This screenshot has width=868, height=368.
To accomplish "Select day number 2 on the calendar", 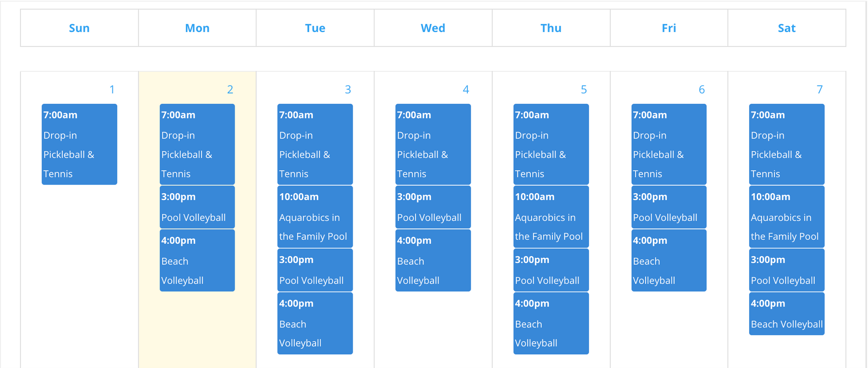I will click(x=230, y=89).
